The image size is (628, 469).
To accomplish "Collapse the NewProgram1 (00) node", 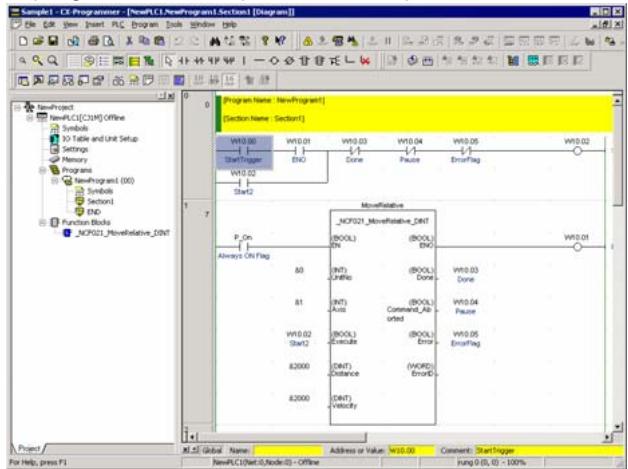I will [54, 181].
